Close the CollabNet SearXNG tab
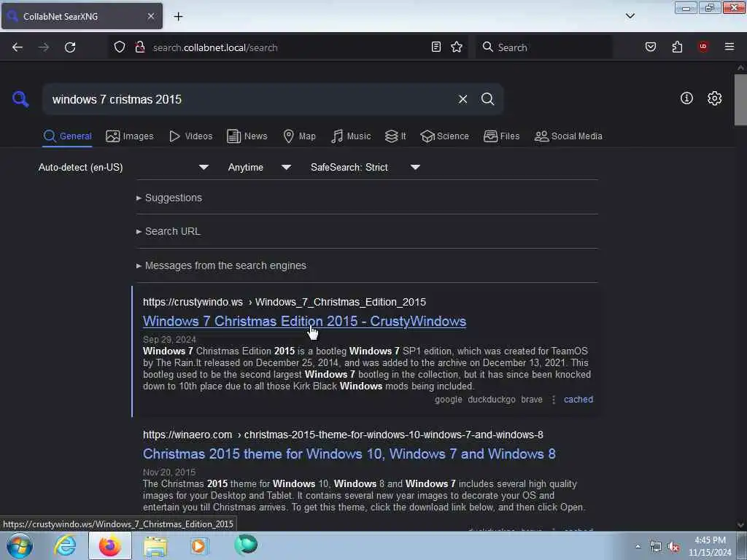Viewport: 747px width, 560px height. click(150, 16)
